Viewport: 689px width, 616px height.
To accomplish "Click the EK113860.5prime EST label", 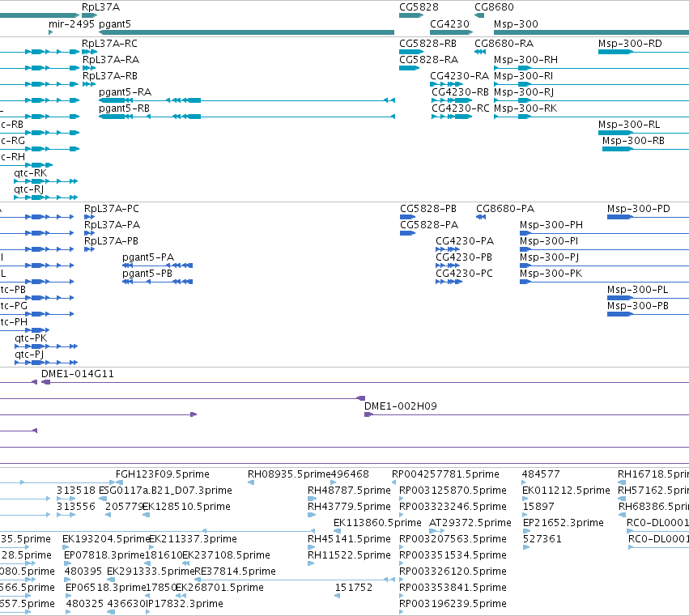I will (377, 523).
